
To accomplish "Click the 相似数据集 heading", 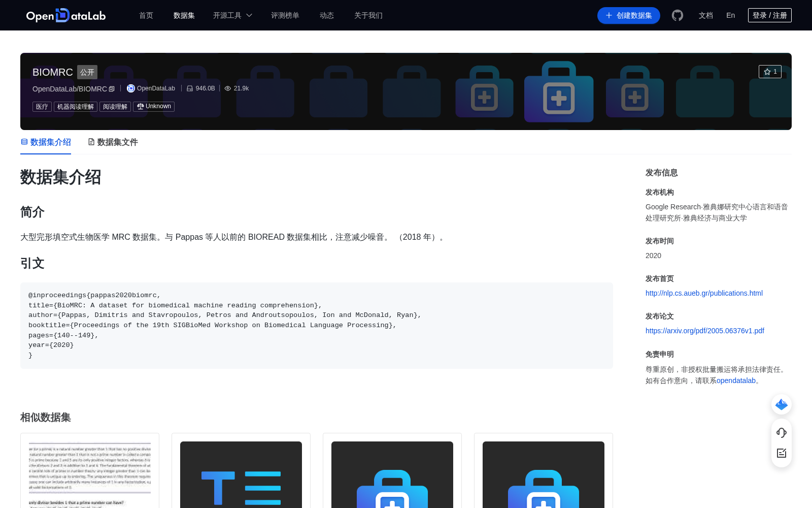I will tap(46, 417).
